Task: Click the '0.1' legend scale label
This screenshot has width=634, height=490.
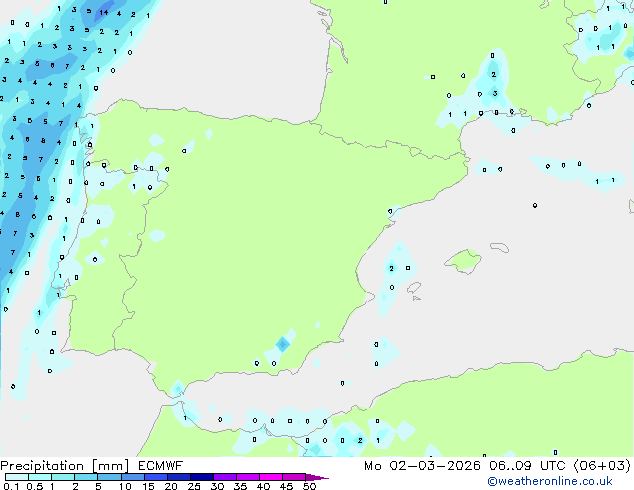Action: [x=11, y=486]
